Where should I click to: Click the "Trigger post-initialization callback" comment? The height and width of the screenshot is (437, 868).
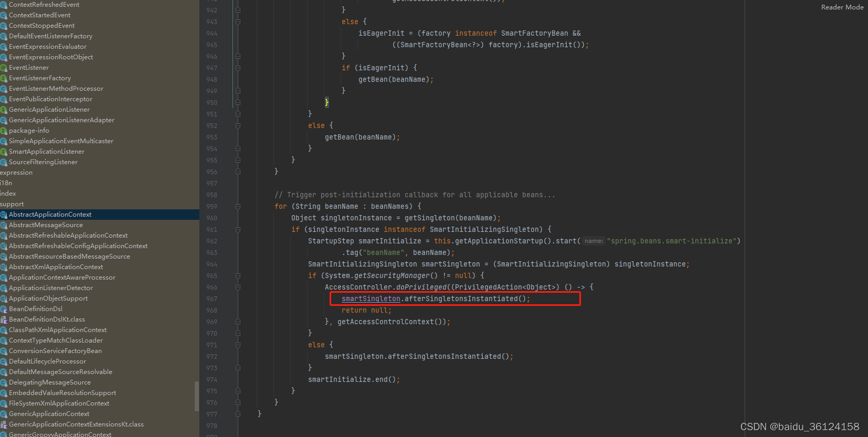tap(415, 195)
